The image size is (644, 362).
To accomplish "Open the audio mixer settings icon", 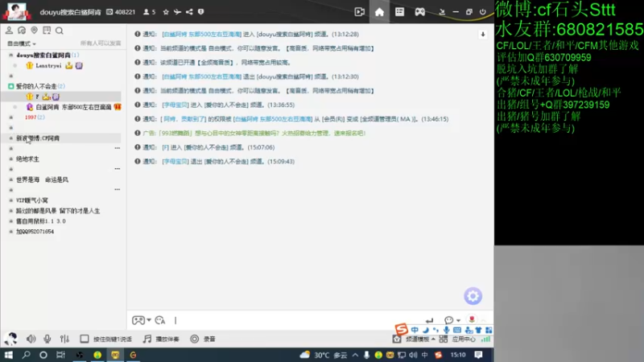I will (x=64, y=339).
